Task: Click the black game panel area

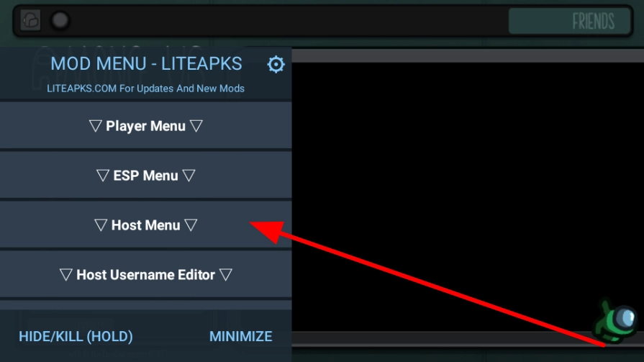Action: [x=468, y=197]
